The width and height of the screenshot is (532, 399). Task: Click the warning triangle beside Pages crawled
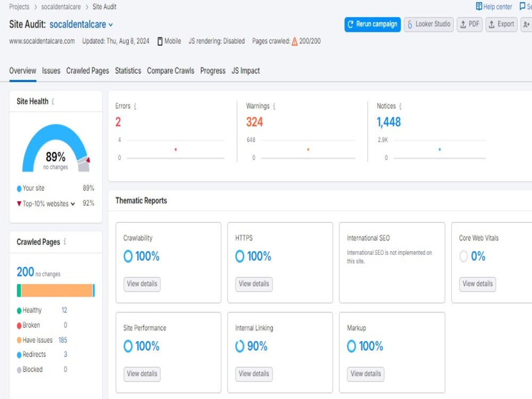[x=295, y=41]
